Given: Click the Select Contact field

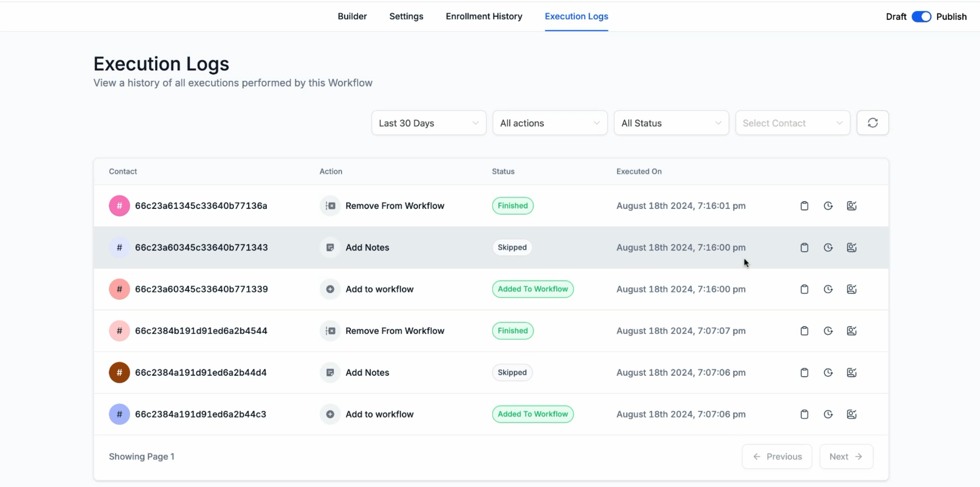Looking at the screenshot, I should click(793, 123).
